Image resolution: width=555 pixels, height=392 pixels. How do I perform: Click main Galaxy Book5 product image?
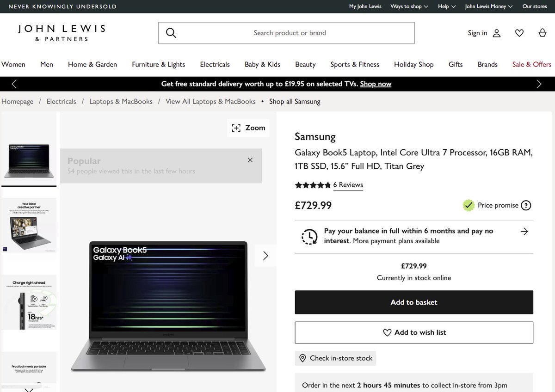(168, 306)
